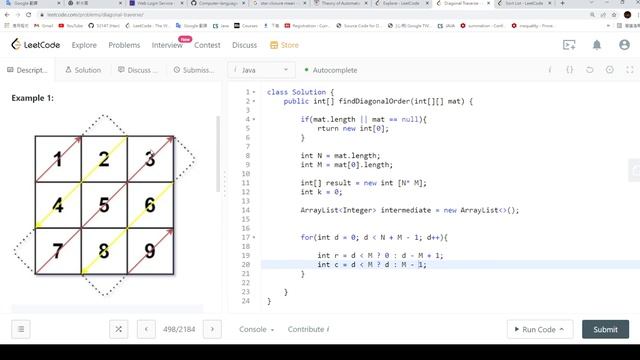Collapse the for loop fold at line 17
The height and width of the screenshot is (360, 640).
point(254,237)
